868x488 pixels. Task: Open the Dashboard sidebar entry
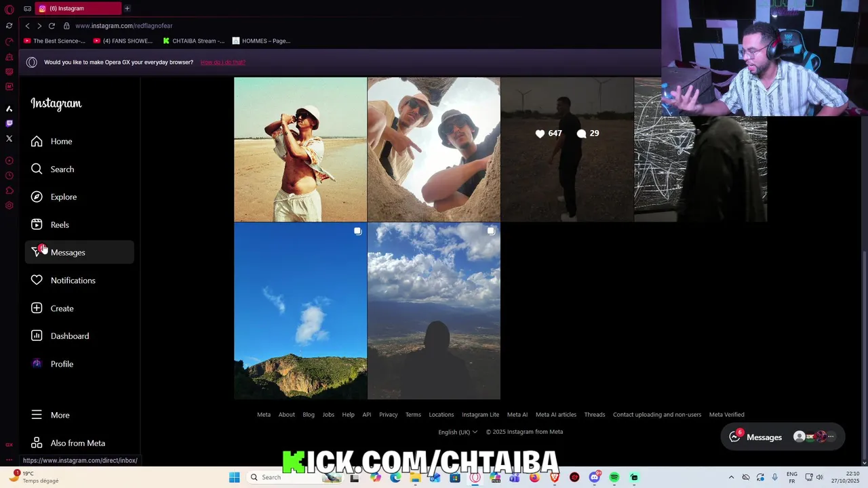[79, 335]
